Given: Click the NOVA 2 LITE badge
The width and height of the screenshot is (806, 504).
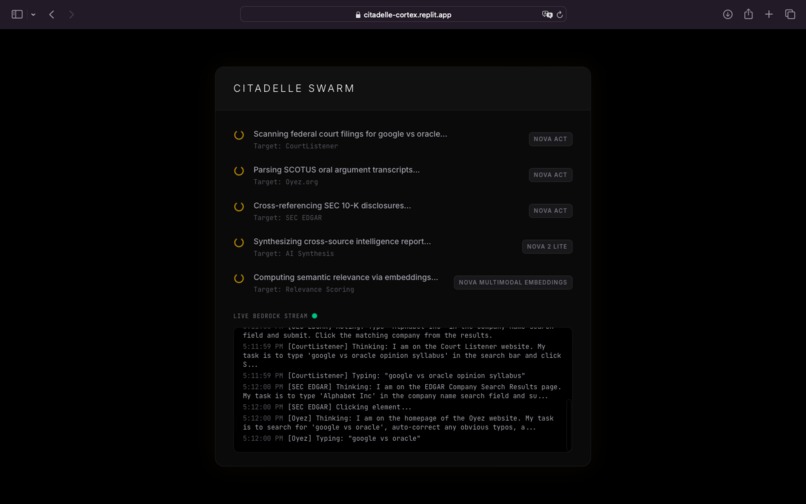Looking at the screenshot, I should click(547, 247).
